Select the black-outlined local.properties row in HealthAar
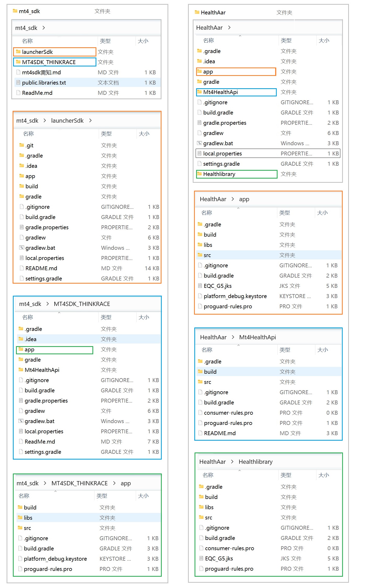This screenshot has width=371, height=588. click(268, 153)
